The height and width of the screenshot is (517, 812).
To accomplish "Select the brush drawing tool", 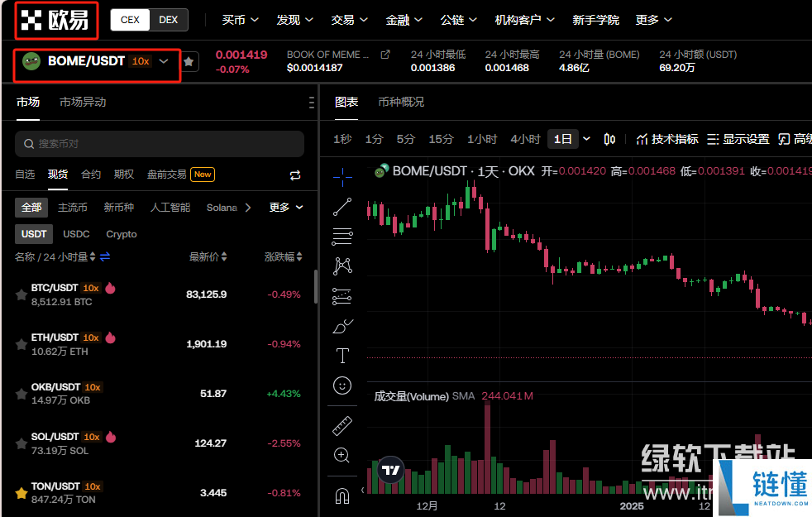I will pos(342,327).
